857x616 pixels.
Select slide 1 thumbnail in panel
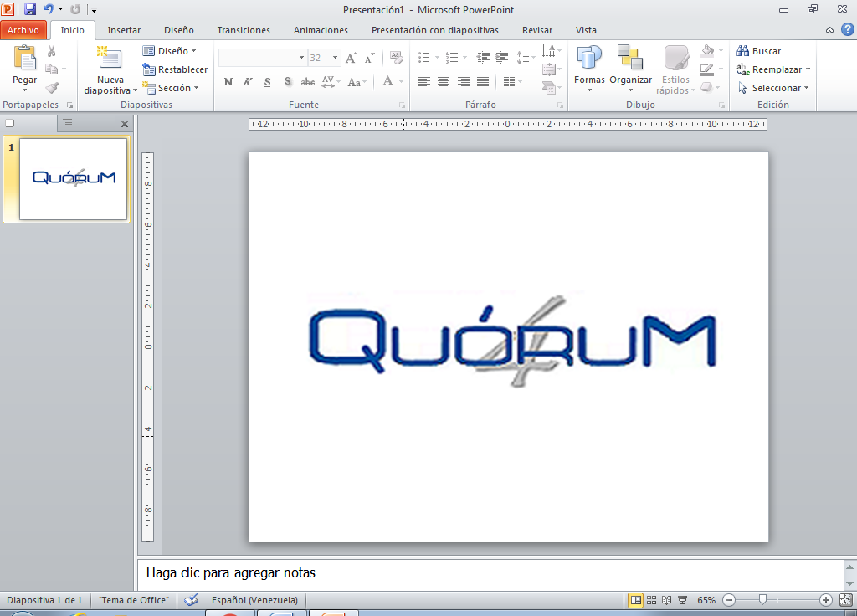click(74, 179)
